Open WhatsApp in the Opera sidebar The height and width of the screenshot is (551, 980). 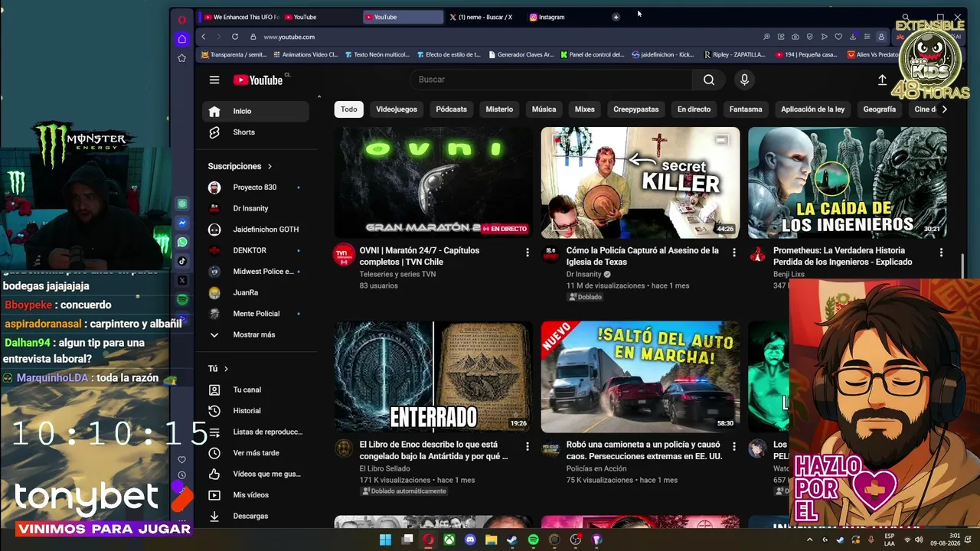[x=182, y=242]
